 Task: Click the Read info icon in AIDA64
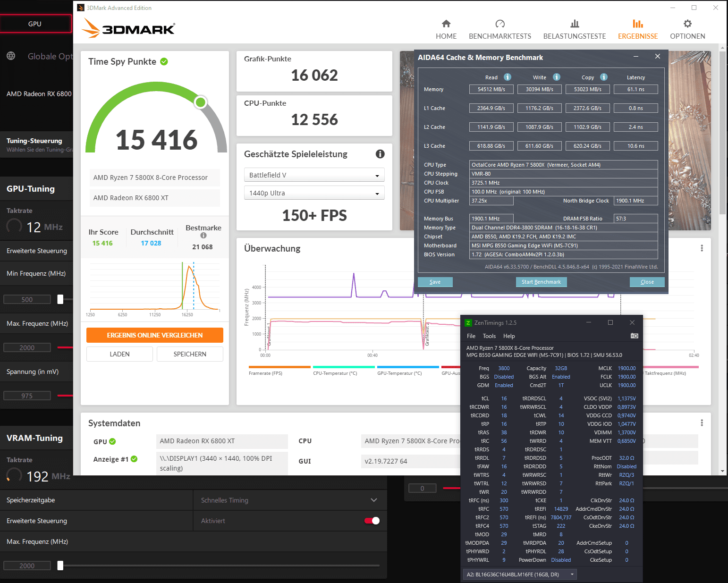click(508, 77)
